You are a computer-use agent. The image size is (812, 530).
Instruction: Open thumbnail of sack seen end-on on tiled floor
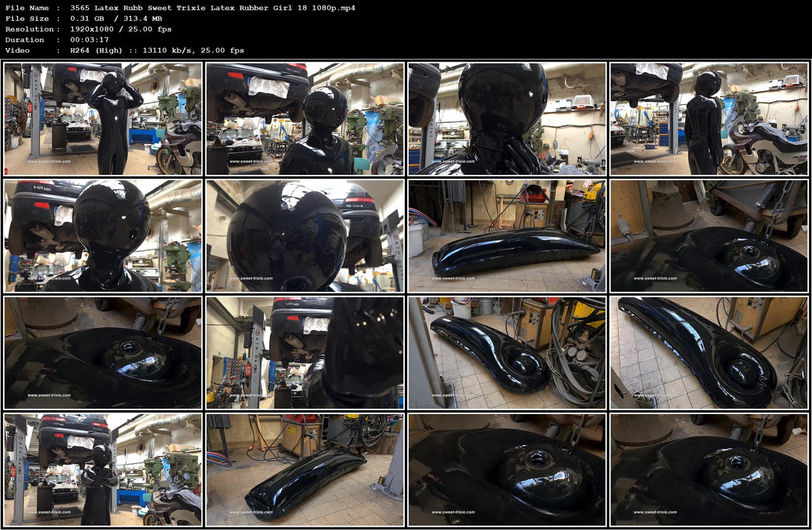click(x=304, y=470)
